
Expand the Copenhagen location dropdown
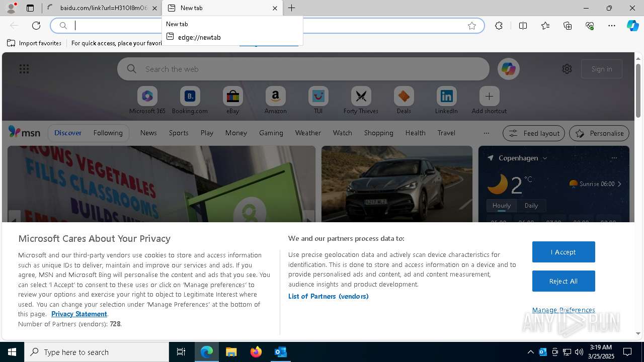(x=544, y=158)
